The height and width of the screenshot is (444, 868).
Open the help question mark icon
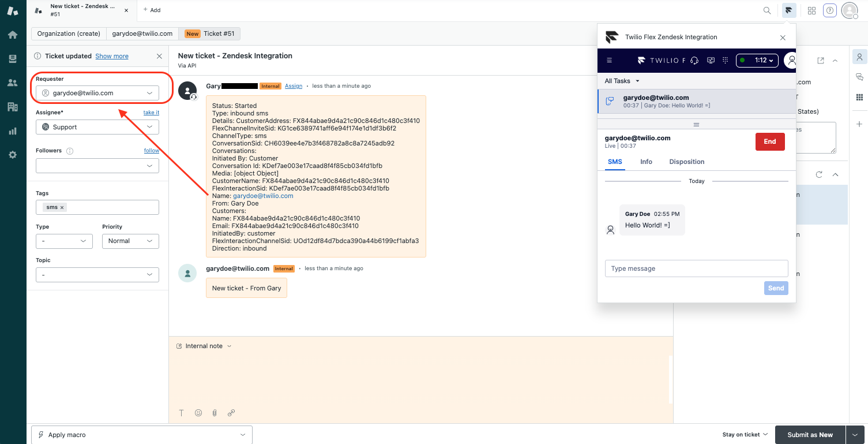pos(829,10)
